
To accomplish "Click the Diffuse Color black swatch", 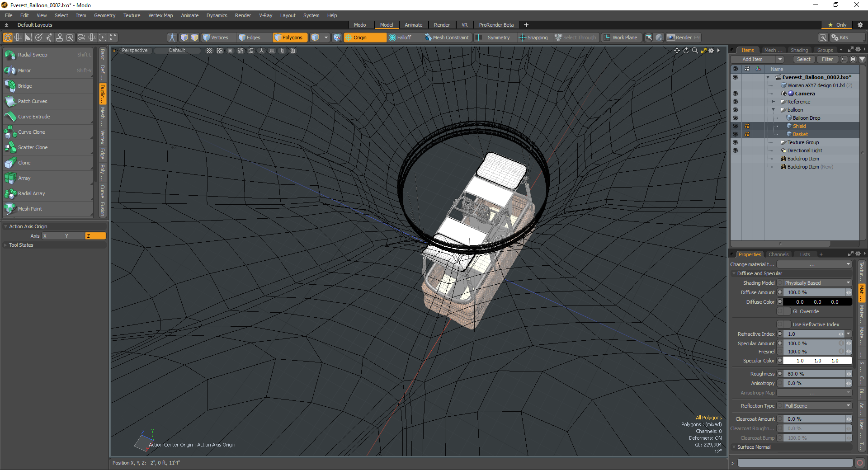I will (x=817, y=302).
